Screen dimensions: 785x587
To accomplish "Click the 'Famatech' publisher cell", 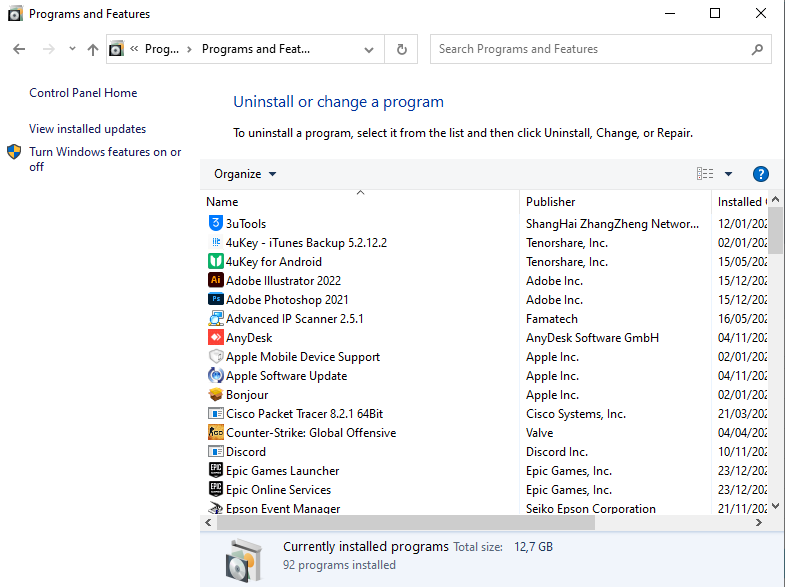I will coord(552,319).
